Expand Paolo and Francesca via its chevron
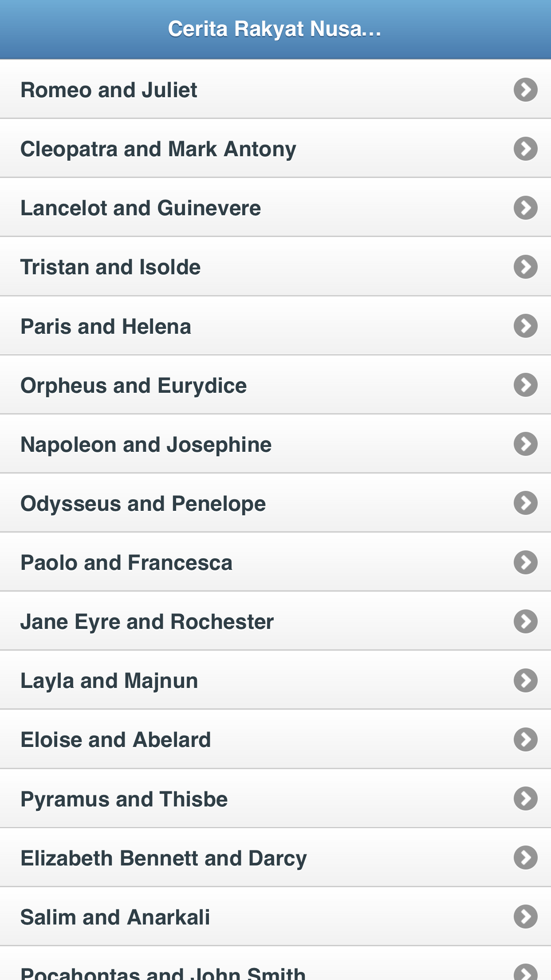 pos(526,562)
